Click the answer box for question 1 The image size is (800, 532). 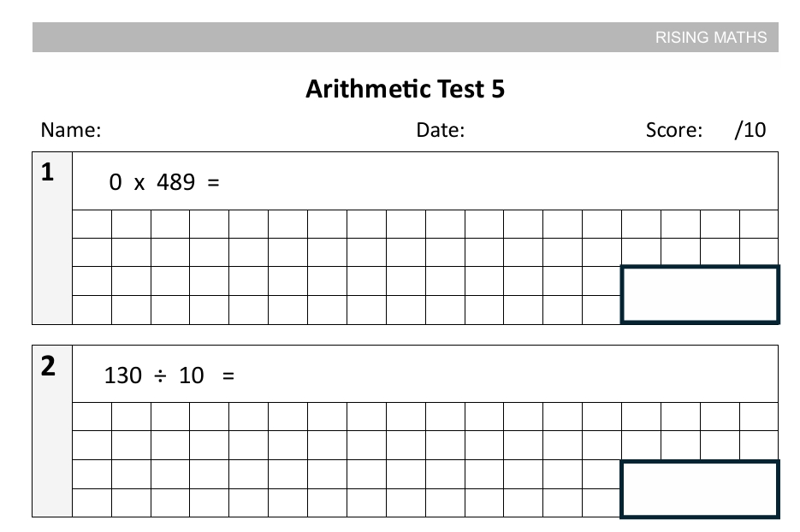point(699,295)
